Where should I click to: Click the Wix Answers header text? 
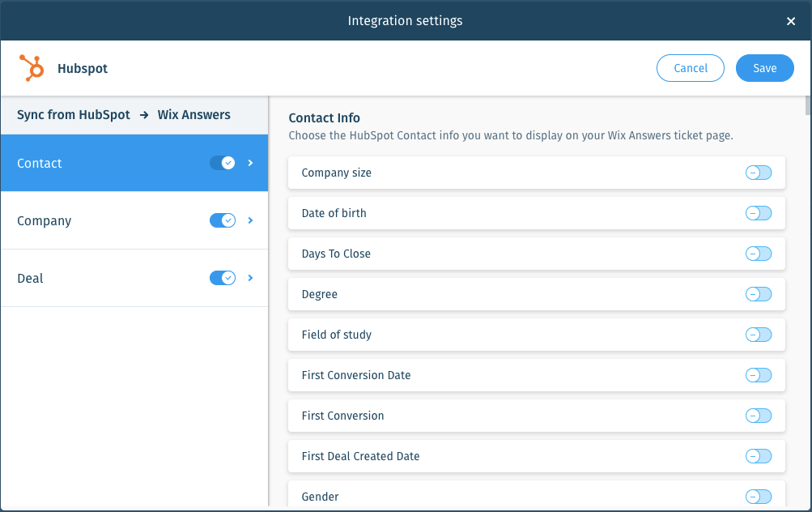pyautogui.click(x=194, y=114)
